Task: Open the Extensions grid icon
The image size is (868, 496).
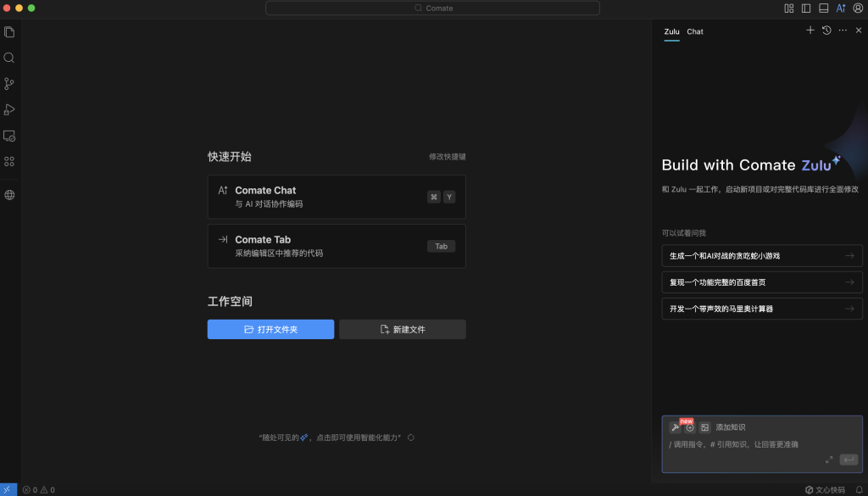Action: [9, 161]
